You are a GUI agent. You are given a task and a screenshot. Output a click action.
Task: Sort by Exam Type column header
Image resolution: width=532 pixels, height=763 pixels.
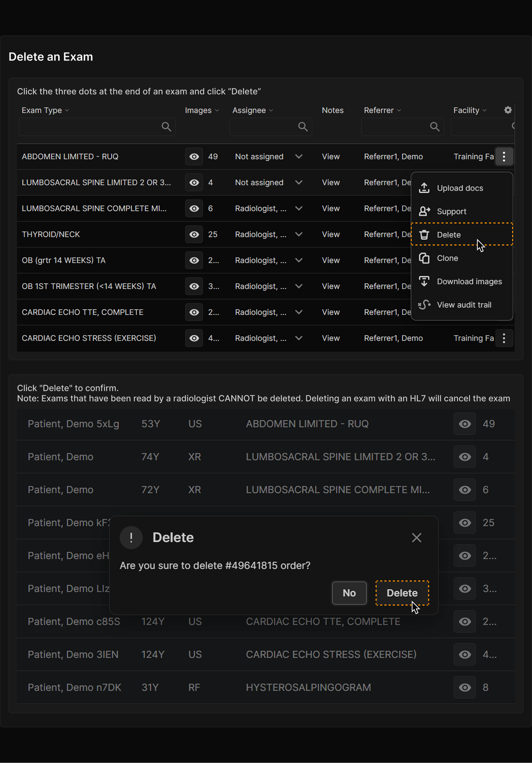pos(45,110)
